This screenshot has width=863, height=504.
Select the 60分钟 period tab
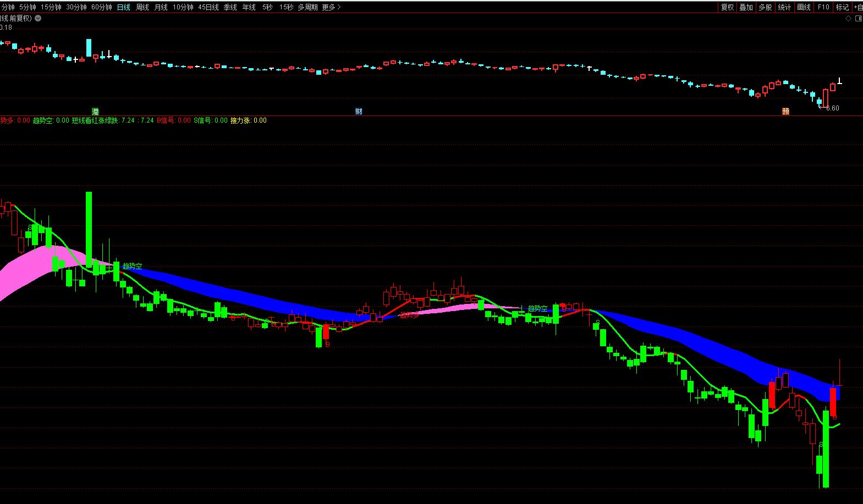point(101,7)
